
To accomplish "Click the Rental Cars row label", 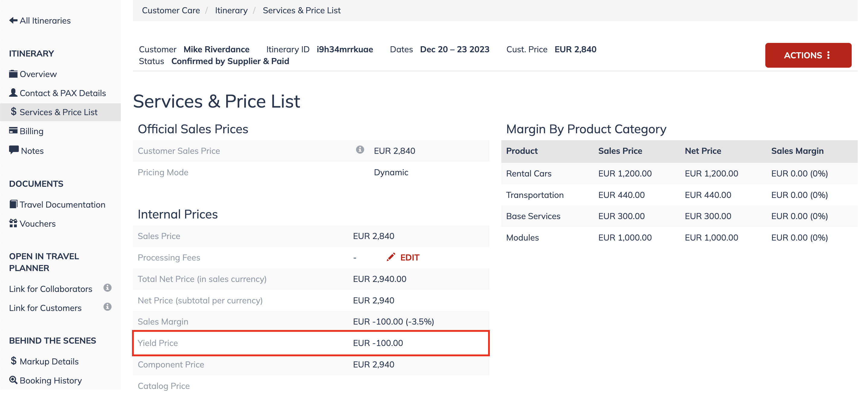I will pos(529,173).
